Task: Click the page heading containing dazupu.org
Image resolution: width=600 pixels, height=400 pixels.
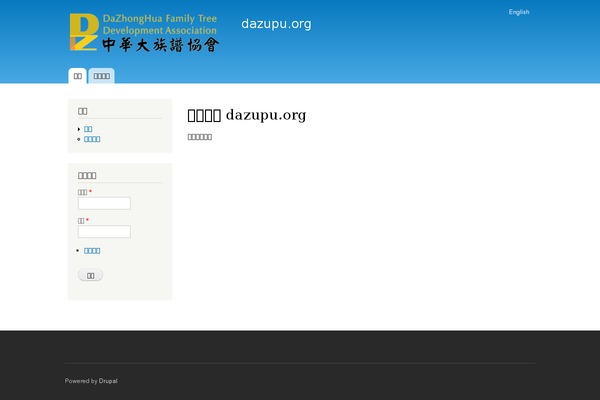Action: pos(247,115)
